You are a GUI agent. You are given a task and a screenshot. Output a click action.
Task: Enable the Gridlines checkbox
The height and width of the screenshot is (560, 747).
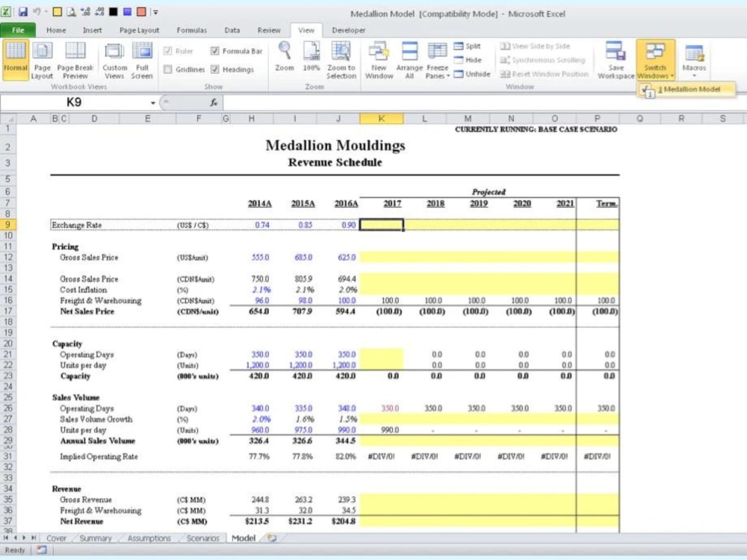167,69
